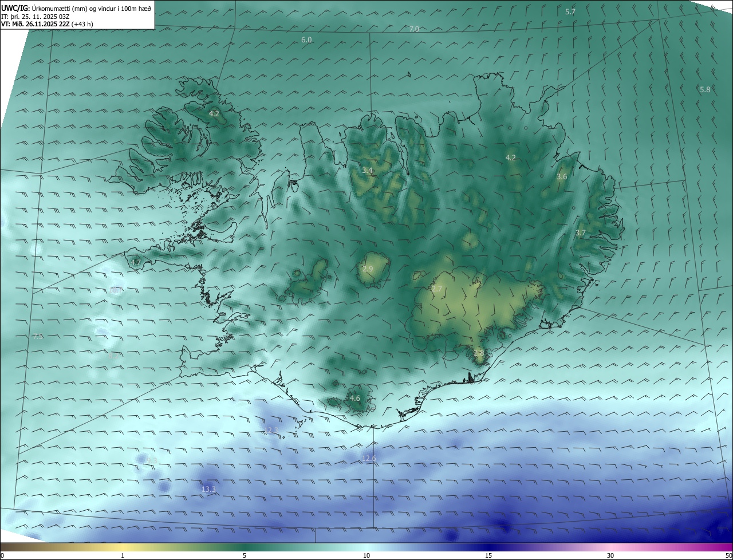
Task: Select the 7.0 value label
Action: tap(414, 29)
